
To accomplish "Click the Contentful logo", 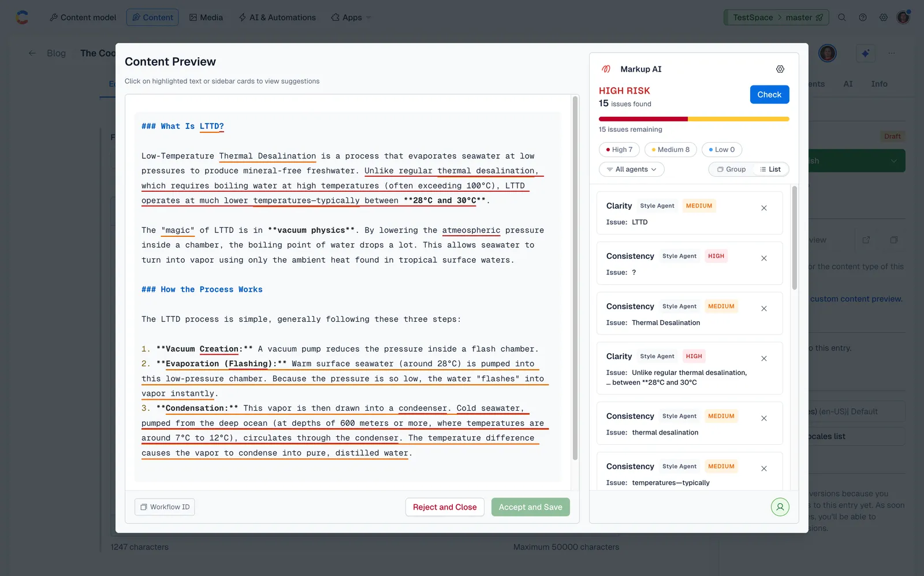I will pos(22,17).
